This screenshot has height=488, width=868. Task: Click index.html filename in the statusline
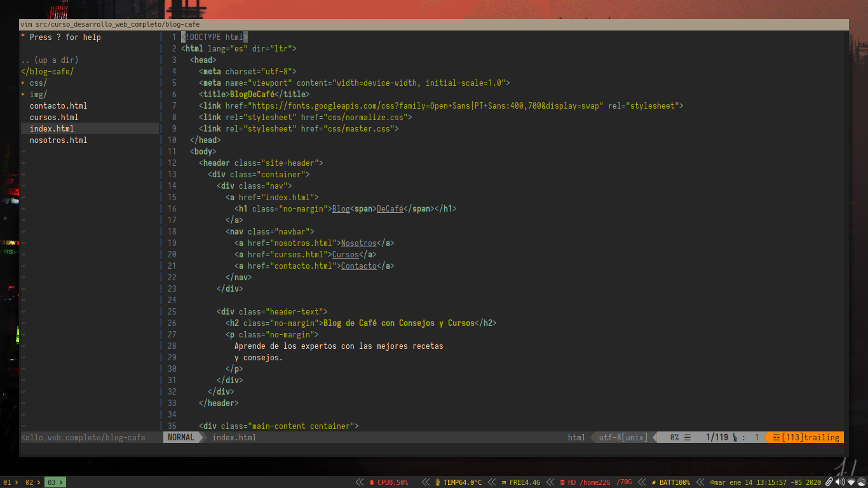pyautogui.click(x=234, y=437)
